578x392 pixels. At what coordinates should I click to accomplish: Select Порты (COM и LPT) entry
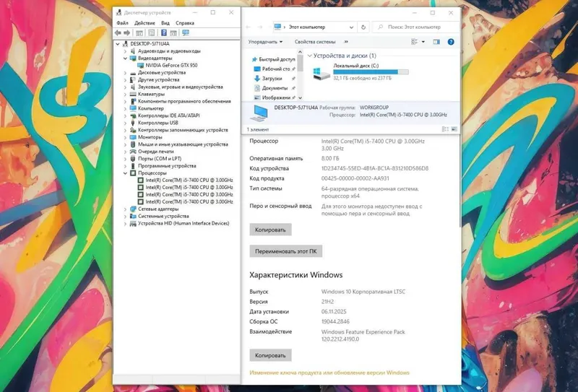(x=160, y=159)
